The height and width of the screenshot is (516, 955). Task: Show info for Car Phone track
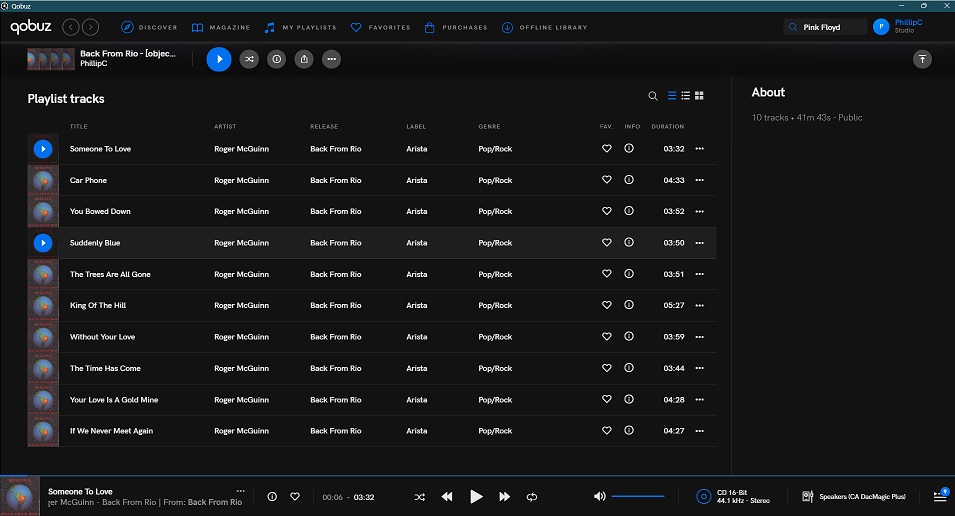point(629,180)
